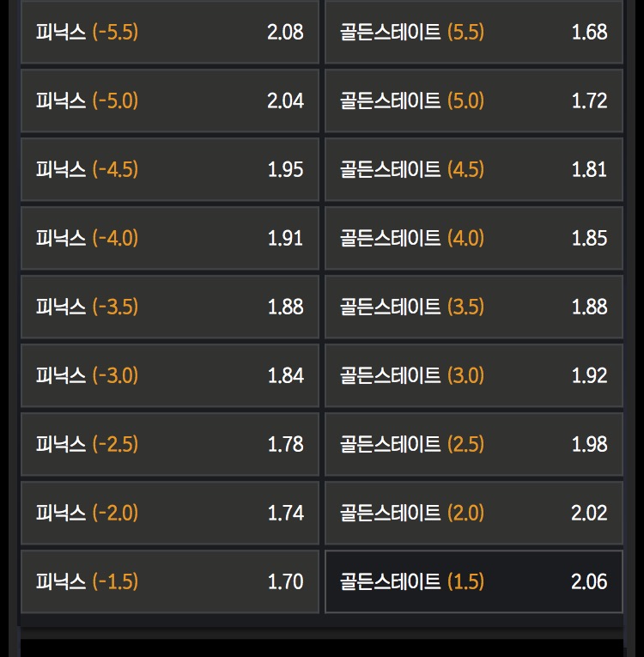Bet on 골든스테이트 (4.0) at 1.85
Image resolution: width=644 pixels, height=657 pixels.
click(473, 238)
